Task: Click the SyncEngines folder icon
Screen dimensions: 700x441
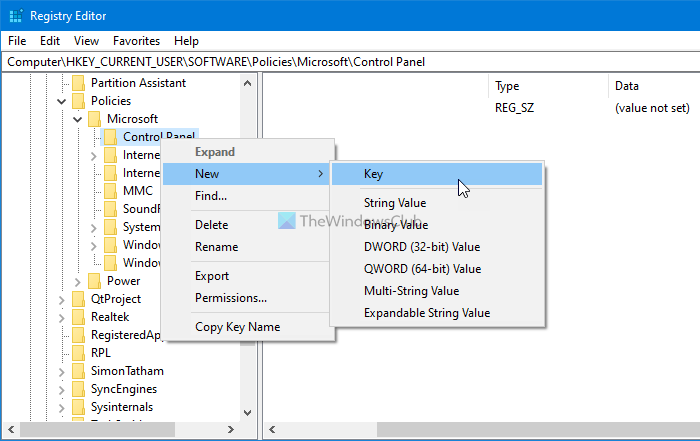Action: pos(77,389)
